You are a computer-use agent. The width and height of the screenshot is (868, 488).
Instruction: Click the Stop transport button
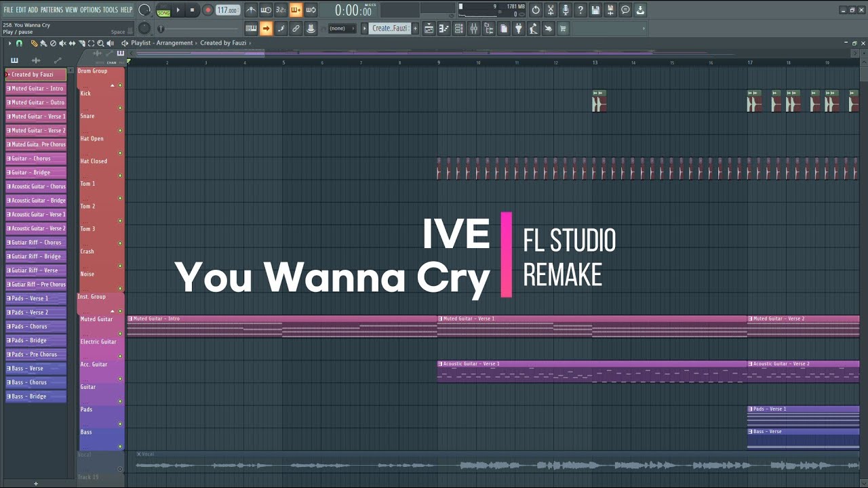click(193, 10)
